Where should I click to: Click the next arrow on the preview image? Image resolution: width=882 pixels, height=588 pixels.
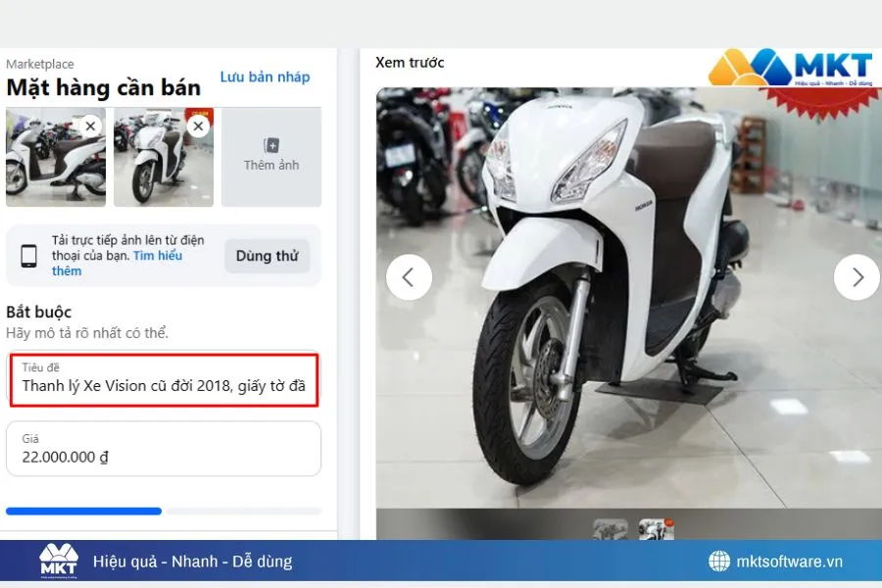pos(857,277)
